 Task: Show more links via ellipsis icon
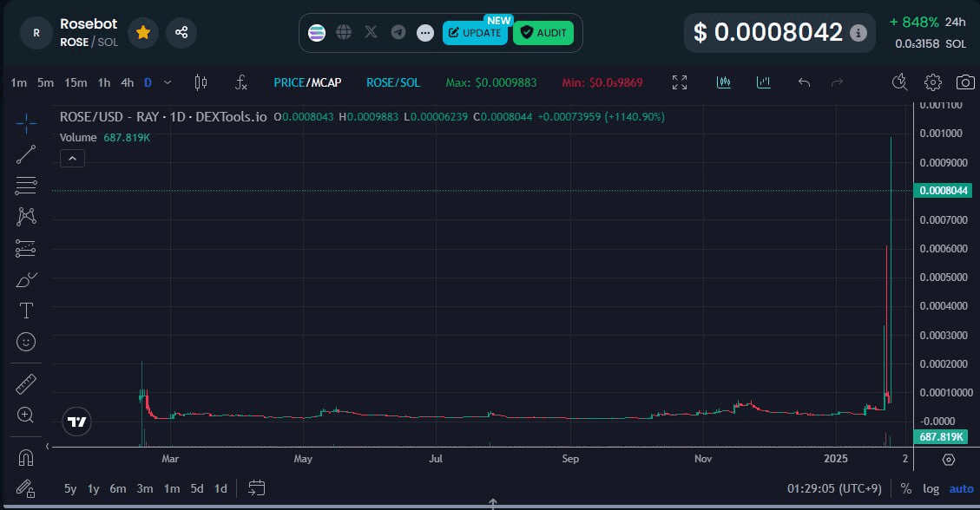[425, 32]
